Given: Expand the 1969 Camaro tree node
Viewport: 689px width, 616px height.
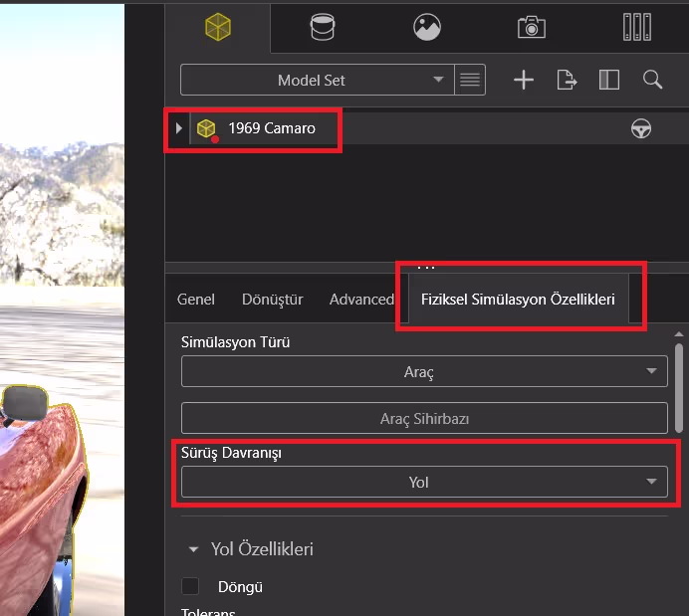Looking at the screenshot, I should tap(178, 128).
